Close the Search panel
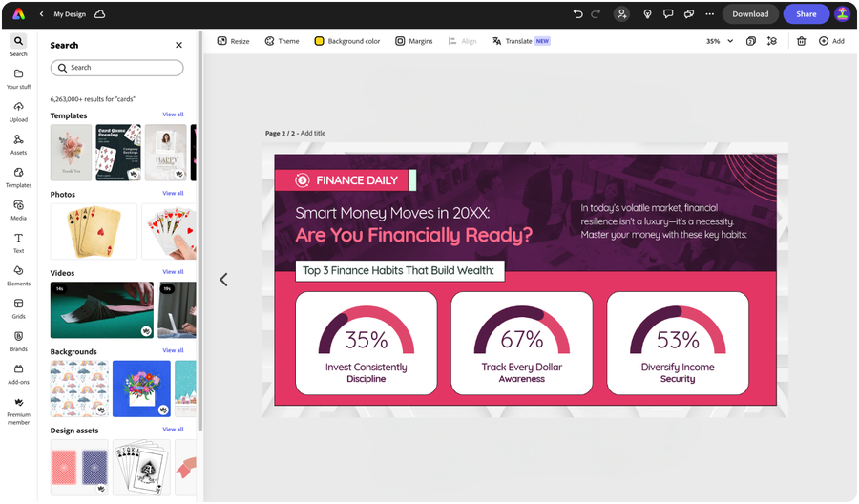The width and height of the screenshot is (859, 504). pos(178,45)
